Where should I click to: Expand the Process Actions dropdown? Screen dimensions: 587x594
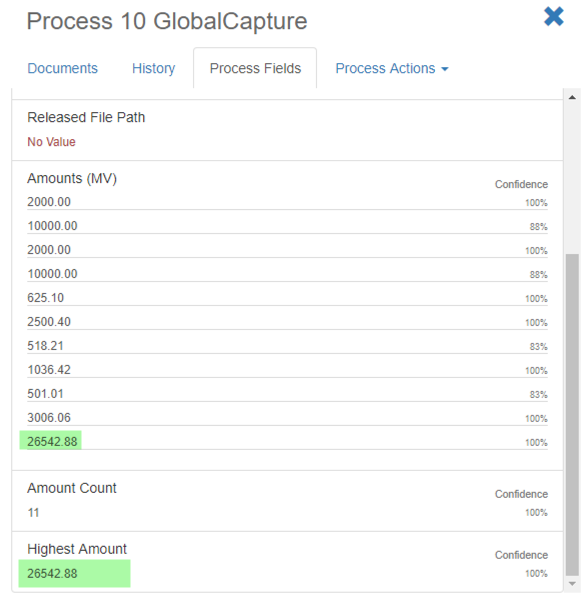(x=392, y=68)
